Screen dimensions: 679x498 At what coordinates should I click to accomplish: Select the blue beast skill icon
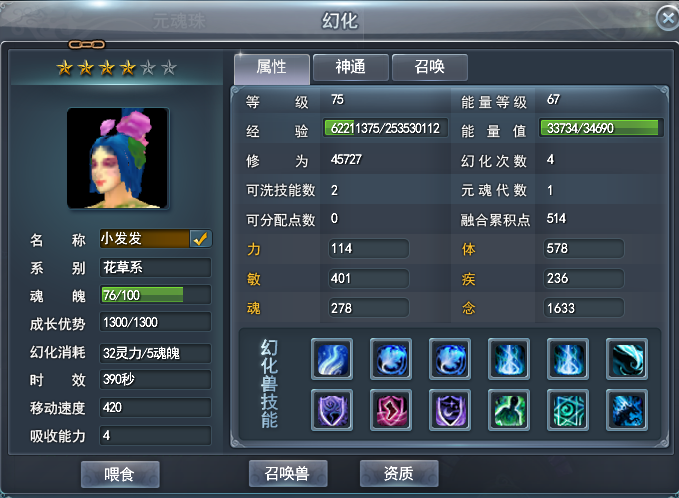(x=627, y=410)
